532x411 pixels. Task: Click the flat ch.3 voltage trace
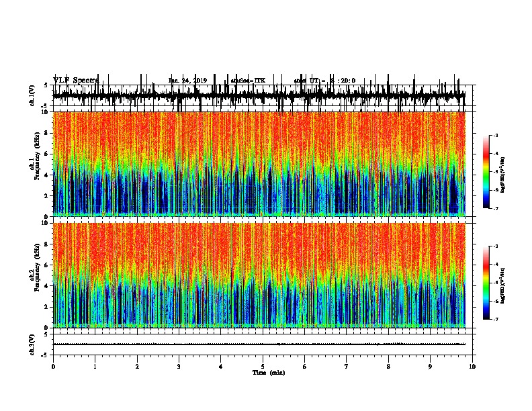[x=259, y=345]
